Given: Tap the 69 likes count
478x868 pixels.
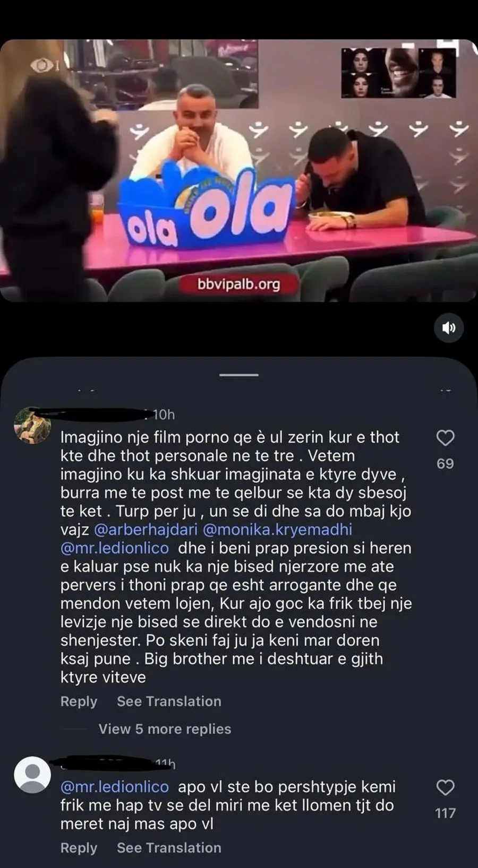Looking at the screenshot, I should pos(445,464).
